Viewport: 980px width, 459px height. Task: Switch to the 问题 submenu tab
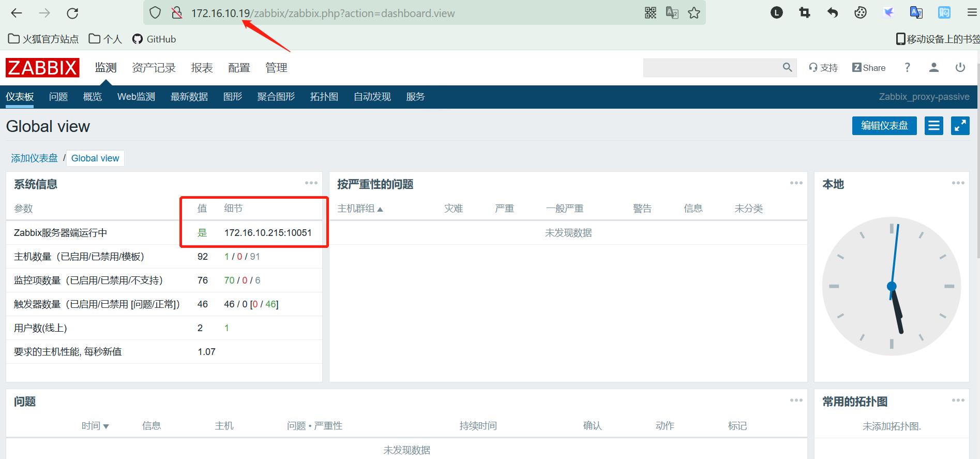pyautogui.click(x=58, y=97)
